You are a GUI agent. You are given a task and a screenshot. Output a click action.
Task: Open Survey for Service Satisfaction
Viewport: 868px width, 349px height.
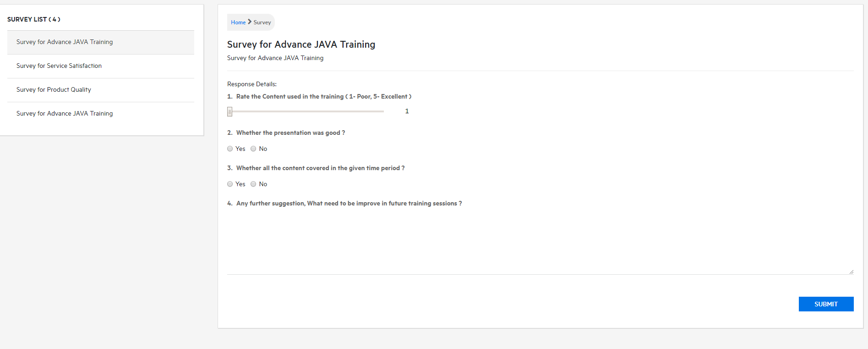59,66
